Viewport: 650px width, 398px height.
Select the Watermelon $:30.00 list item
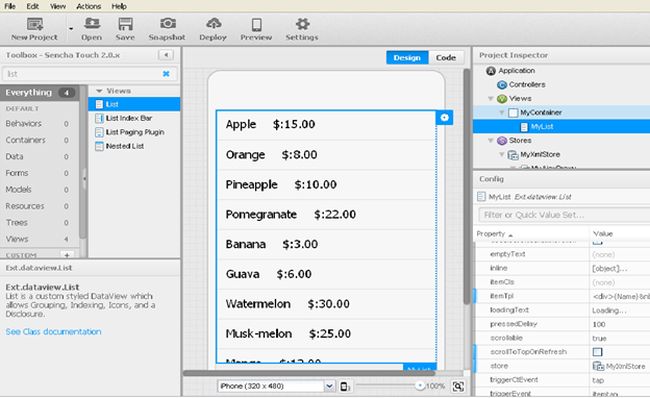(x=327, y=304)
